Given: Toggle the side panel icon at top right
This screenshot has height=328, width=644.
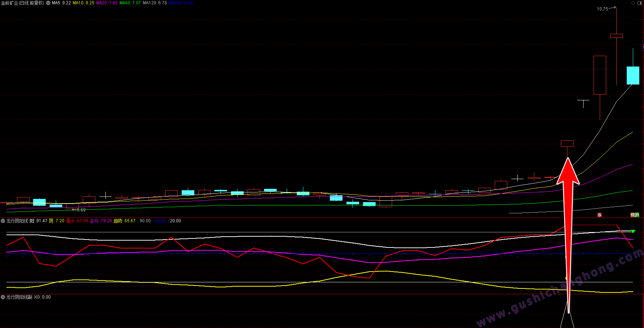Looking at the screenshot, I should (x=640, y=3).
